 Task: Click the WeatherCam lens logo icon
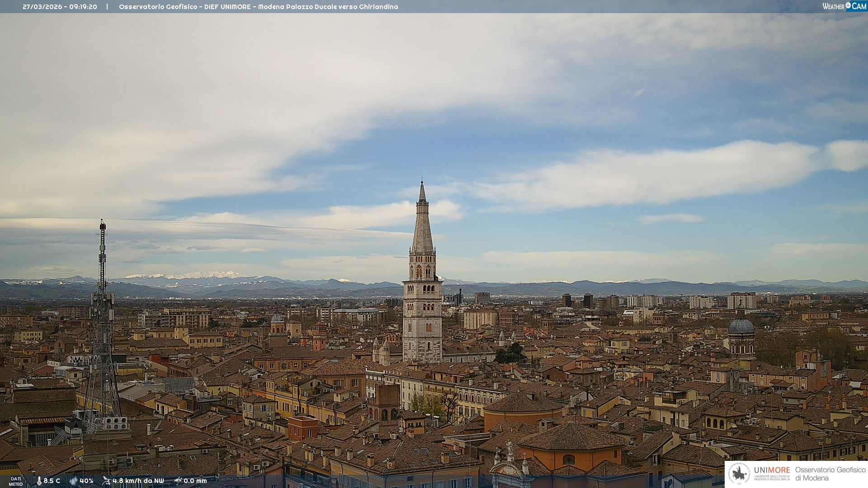click(x=848, y=5)
